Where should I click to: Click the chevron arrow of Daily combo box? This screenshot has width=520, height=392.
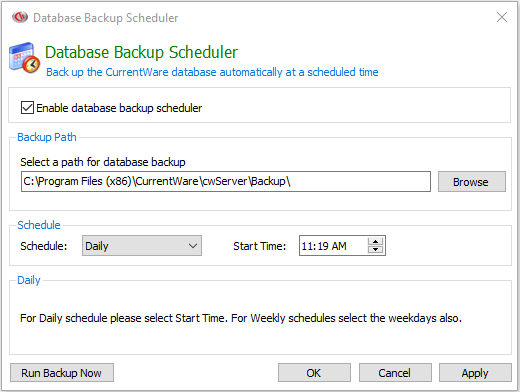click(193, 246)
